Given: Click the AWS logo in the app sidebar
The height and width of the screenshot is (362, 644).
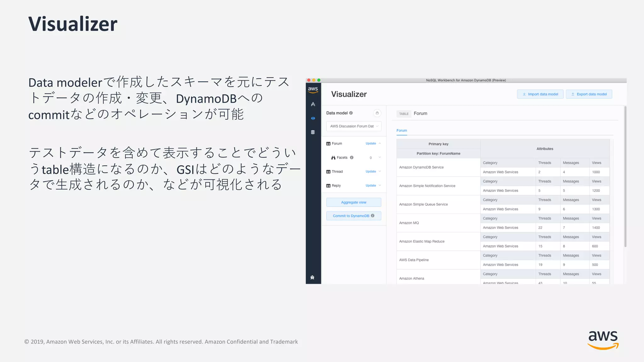Looking at the screenshot, I should click(313, 90).
